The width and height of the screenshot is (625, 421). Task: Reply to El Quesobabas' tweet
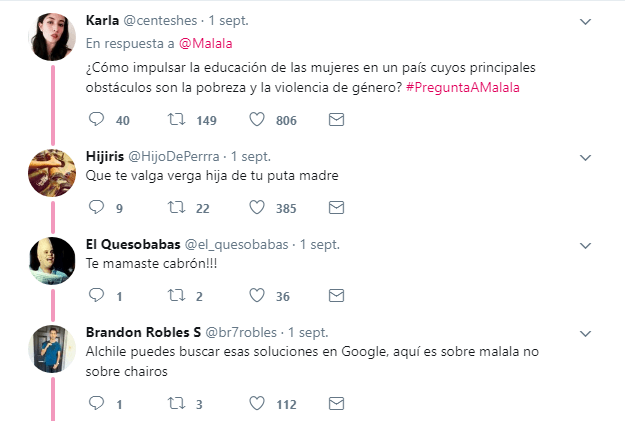tap(97, 296)
